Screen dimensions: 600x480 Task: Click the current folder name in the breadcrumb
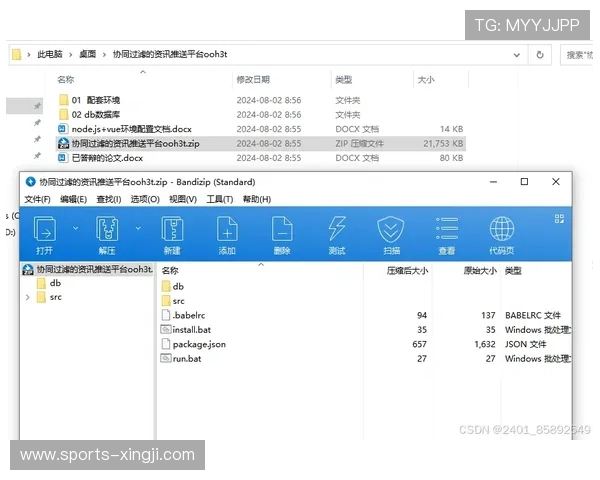point(170,54)
